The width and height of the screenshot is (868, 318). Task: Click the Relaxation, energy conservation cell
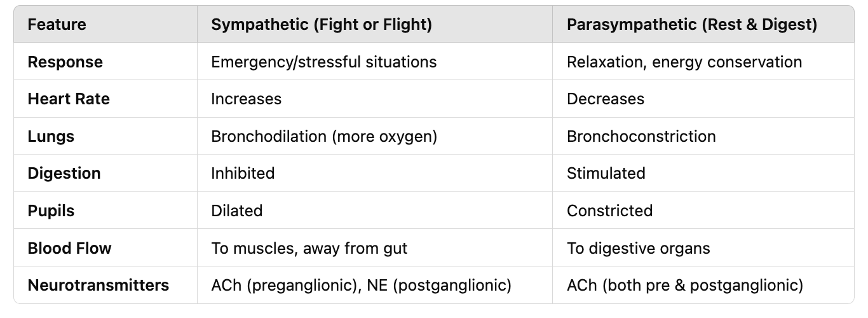pos(684,62)
